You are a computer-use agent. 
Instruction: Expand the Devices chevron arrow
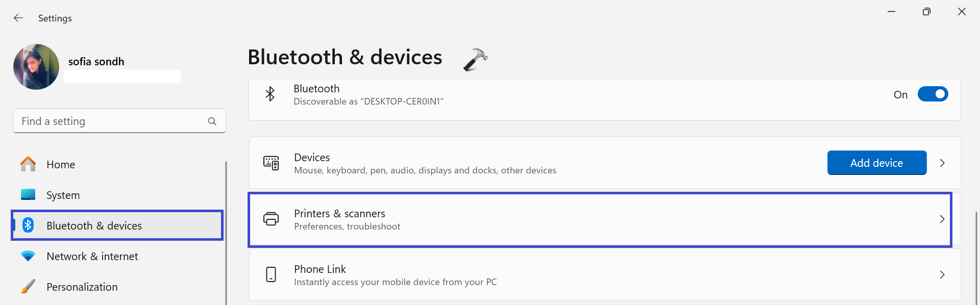[942, 163]
